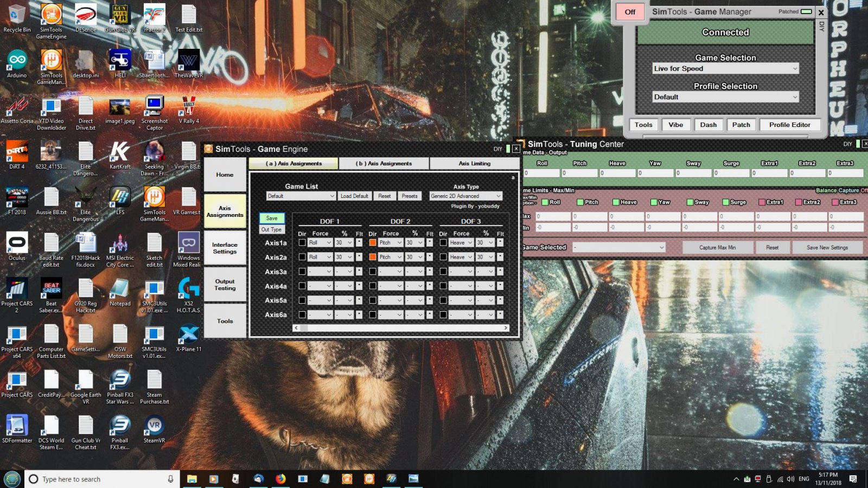Launch the SimTools GameEngine desktop shortcut
This screenshot has height=488, width=868.
pos(51,22)
